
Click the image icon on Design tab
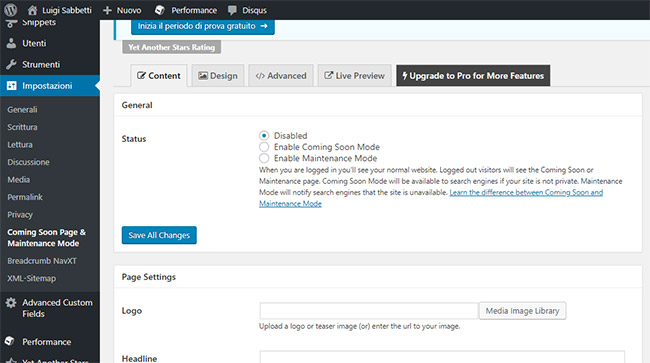point(203,75)
